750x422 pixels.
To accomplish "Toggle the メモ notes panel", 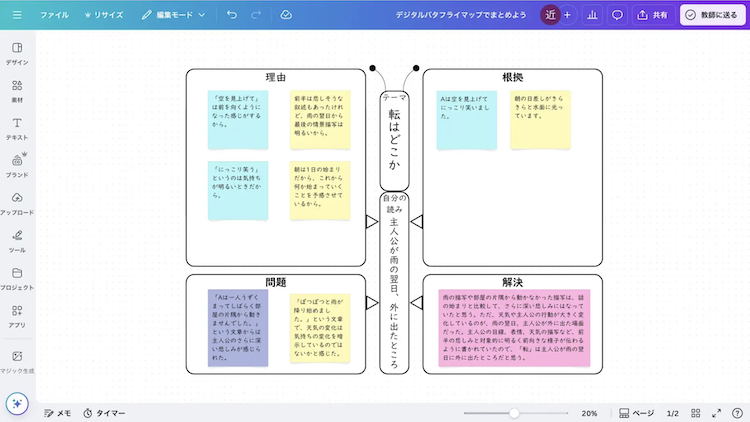I will point(56,413).
